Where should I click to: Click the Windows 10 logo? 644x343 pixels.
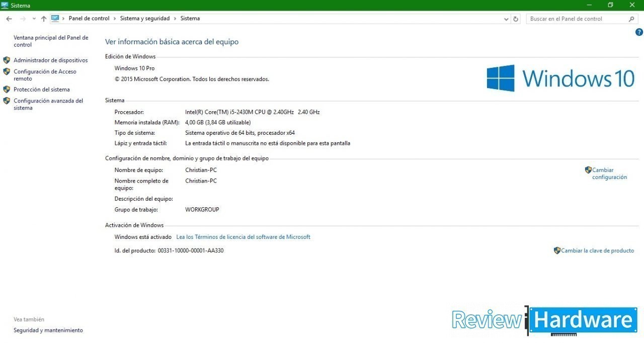tap(560, 78)
